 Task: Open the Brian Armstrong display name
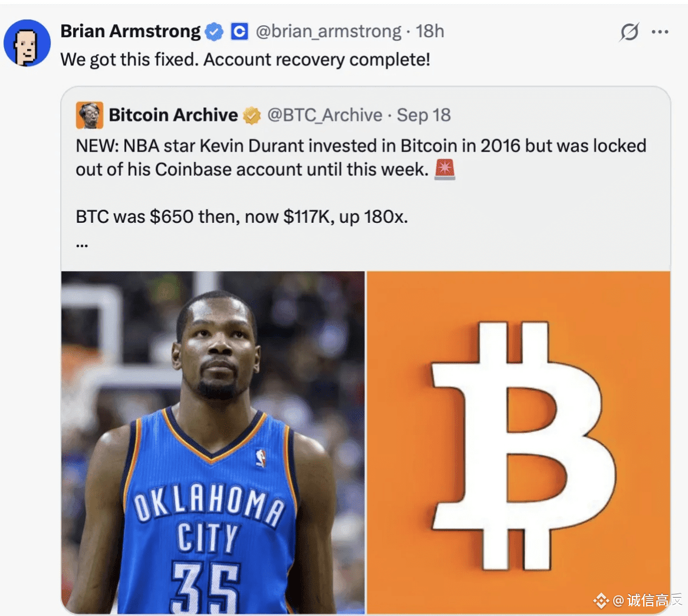130,31
